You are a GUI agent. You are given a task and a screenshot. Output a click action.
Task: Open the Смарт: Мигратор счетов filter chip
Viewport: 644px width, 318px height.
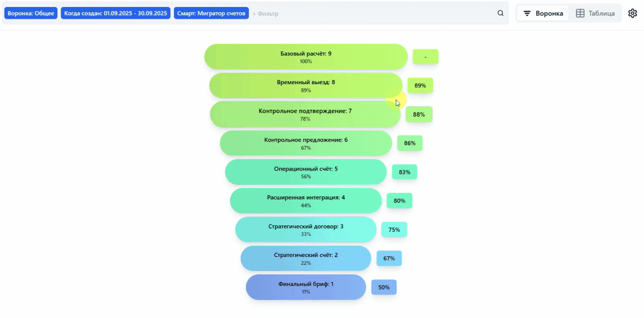coord(211,13)
